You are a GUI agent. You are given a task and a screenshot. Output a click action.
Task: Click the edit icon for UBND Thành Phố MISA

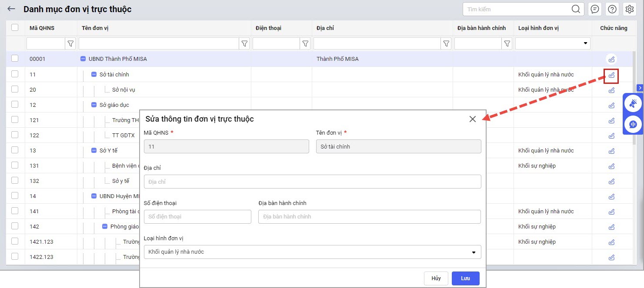point(611,59)
